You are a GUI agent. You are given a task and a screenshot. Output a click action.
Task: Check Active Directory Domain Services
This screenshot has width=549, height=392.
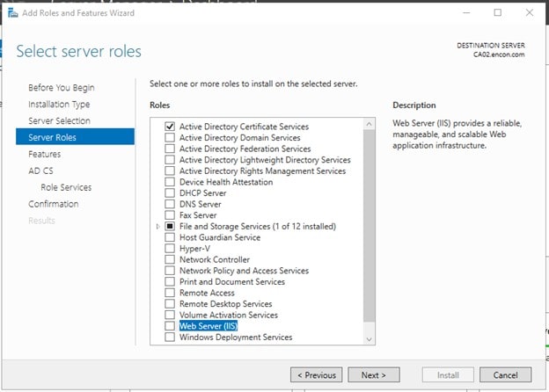[171, 138]
